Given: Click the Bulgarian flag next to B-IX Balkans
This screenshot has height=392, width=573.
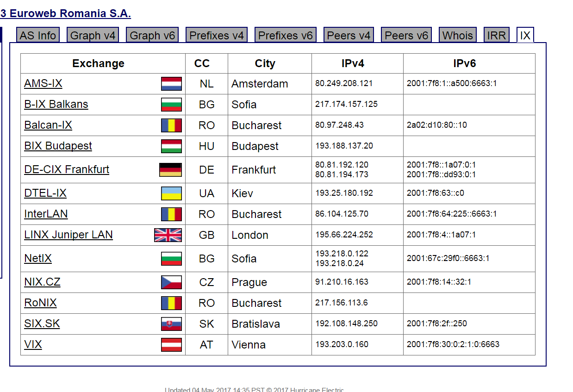Looking at the screenshot, I should 171,105.
